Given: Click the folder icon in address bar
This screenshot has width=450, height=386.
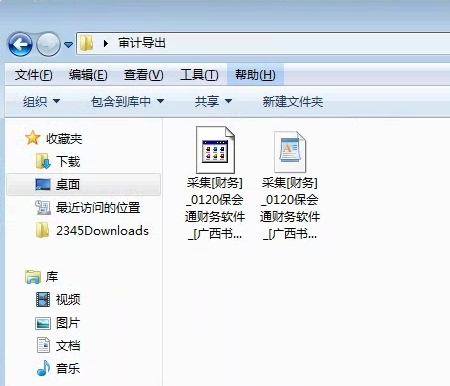Looking at the screenshot, I should 87,43.
